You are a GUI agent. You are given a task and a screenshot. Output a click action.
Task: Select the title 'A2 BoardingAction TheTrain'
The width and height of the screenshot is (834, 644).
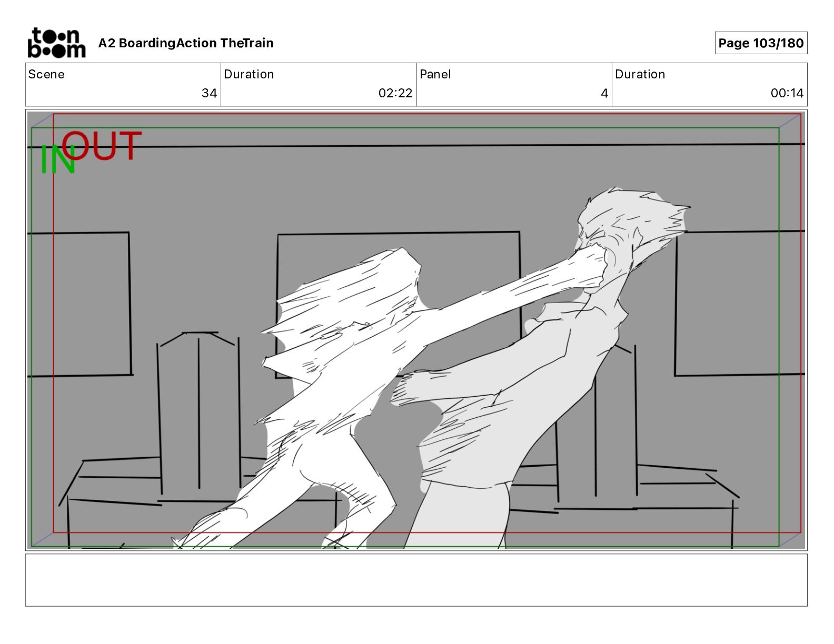pos(186,43)
